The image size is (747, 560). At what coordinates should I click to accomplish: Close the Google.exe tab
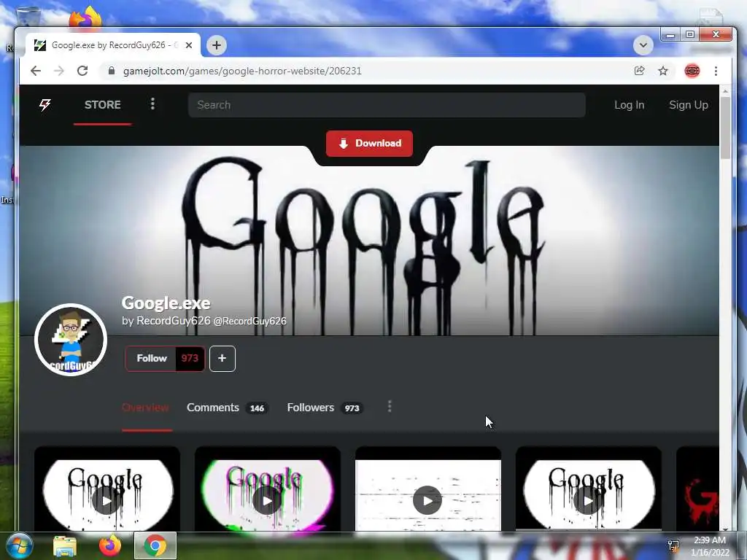[x=189, y=45]
